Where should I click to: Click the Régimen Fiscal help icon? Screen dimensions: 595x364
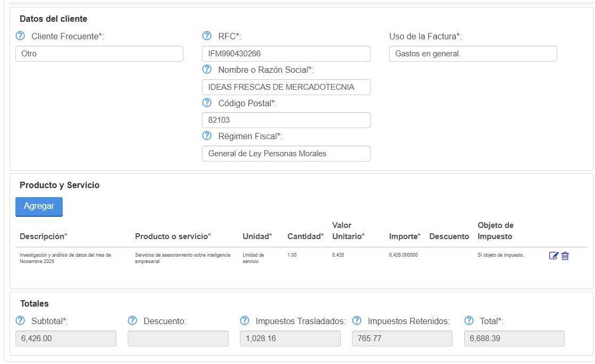point(207,136)
